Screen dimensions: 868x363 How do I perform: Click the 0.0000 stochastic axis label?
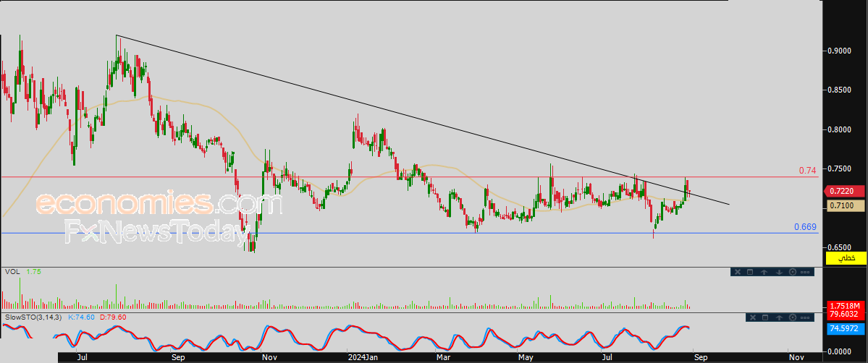click(840, 351)
